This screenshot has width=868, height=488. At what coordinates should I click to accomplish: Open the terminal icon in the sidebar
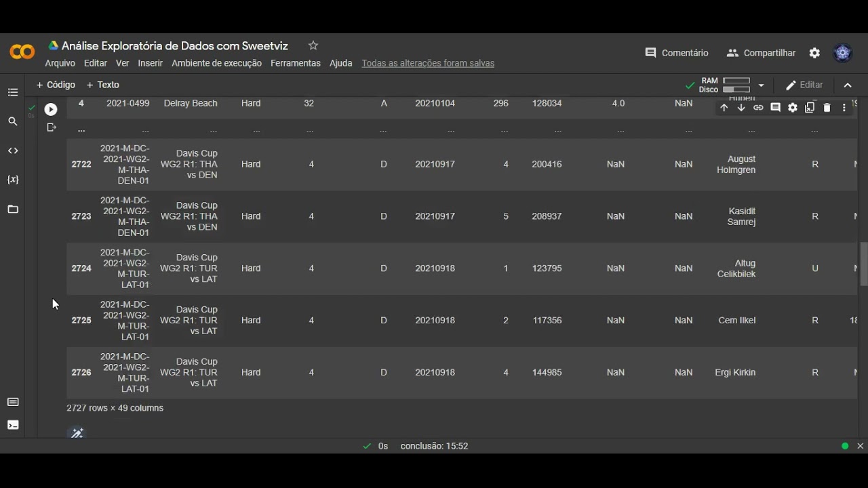point(13,425)
